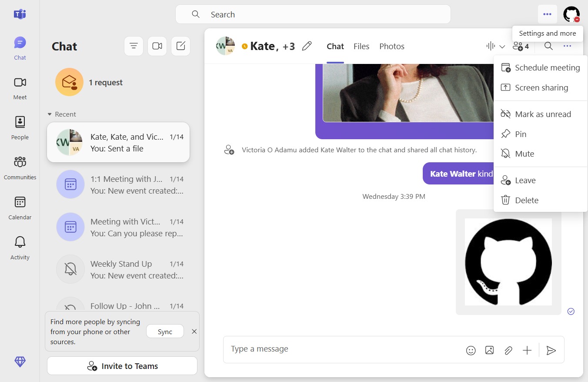The height and width of the screenshot is (382, 588).
Task: Select Mark as unread
Action: pyautogui.click(x=541, y=114)
